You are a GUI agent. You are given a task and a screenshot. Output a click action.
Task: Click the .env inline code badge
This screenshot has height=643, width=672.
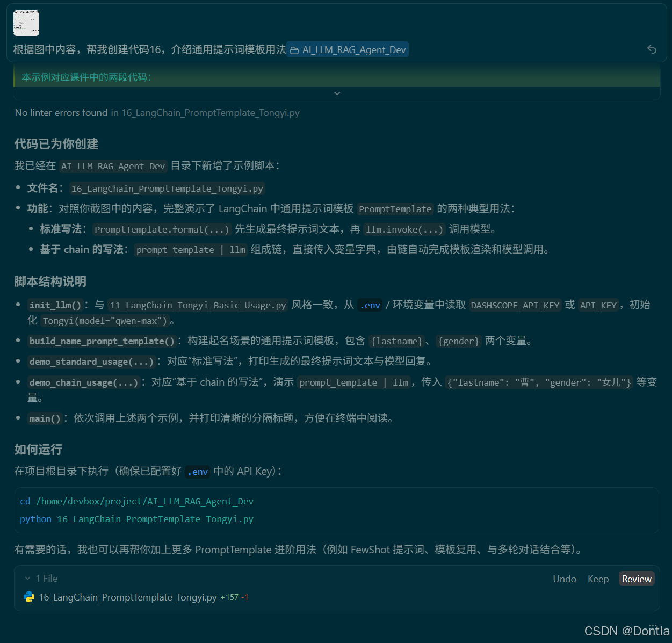(x=370, y=305)
